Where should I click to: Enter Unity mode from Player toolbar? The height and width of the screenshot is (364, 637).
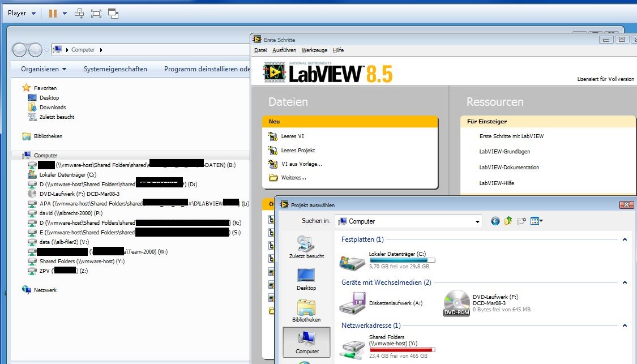(x=113, y=14)
